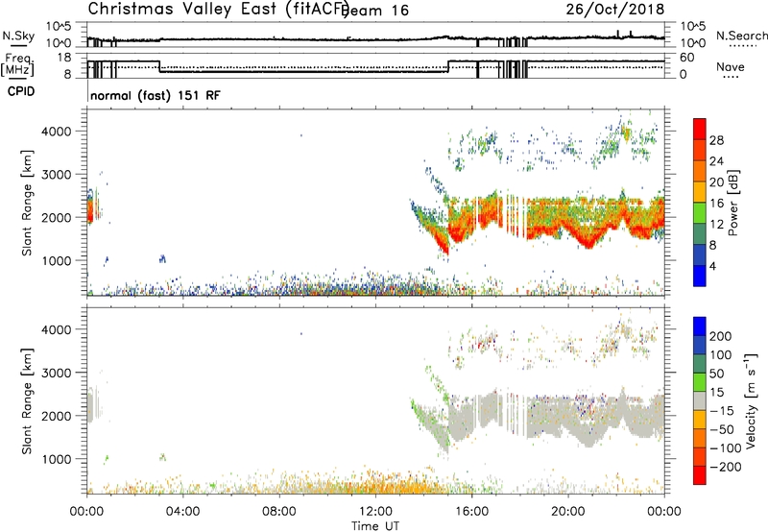
Task: Click the '20:00' time axis label
Action: pos(568,512)
